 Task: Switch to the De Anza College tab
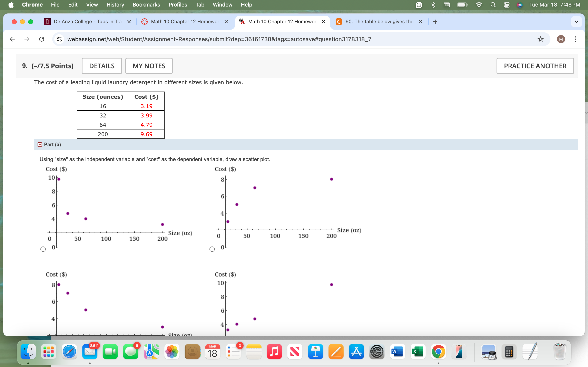(x=87, y=22)
